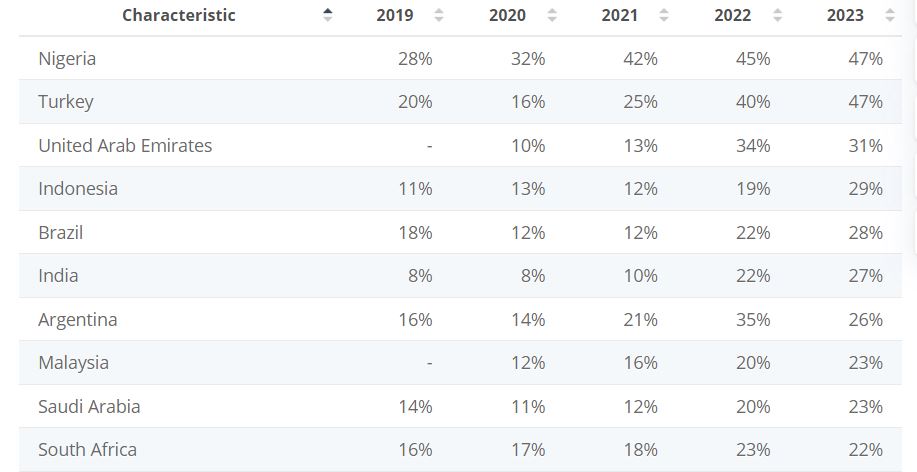The width and height of the screenshot is (917, 472).
Task: Click sort arrows beside 2022 header
Action: (776, 15)
